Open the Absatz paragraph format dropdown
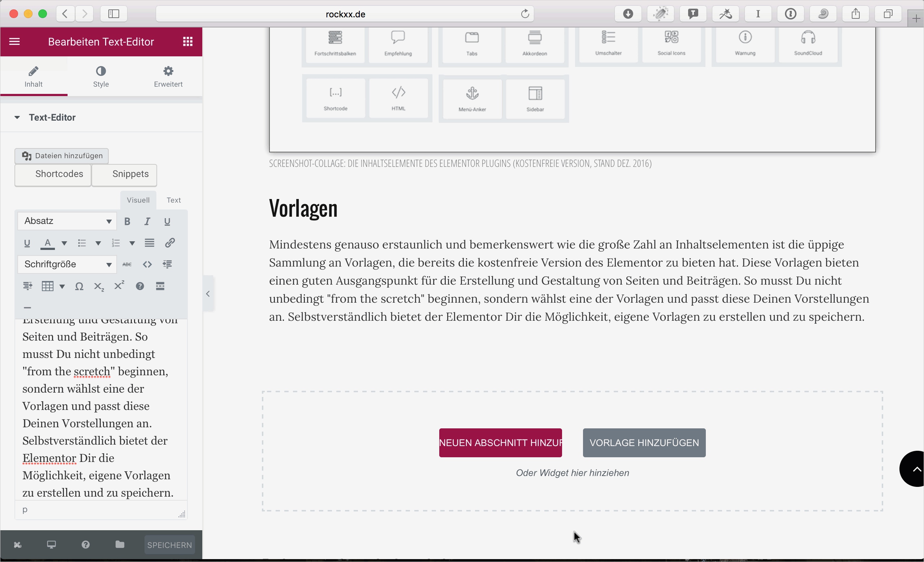 [x=67, y=221]
